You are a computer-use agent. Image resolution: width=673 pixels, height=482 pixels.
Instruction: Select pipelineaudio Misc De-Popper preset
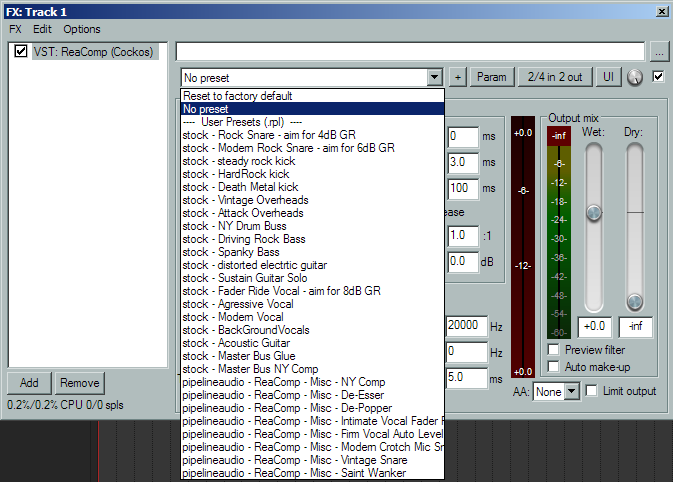coord(312,408)
